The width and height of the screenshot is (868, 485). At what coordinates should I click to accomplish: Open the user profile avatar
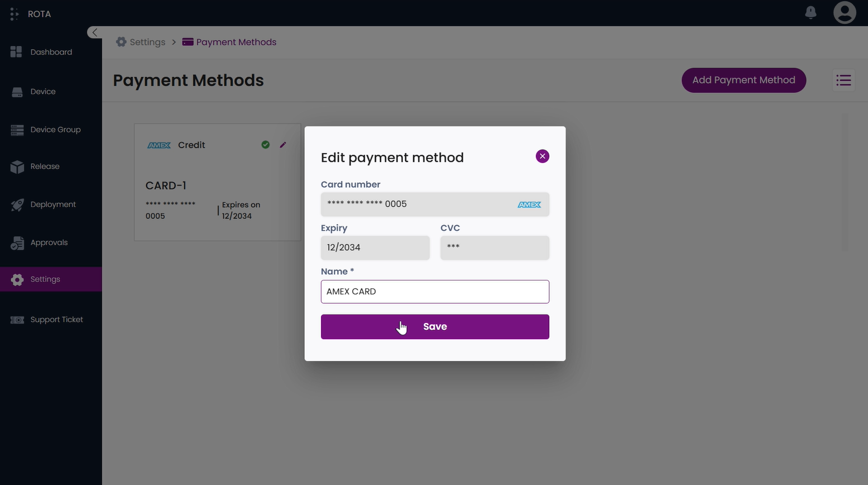pyautogui.click(x=845, y=12)
